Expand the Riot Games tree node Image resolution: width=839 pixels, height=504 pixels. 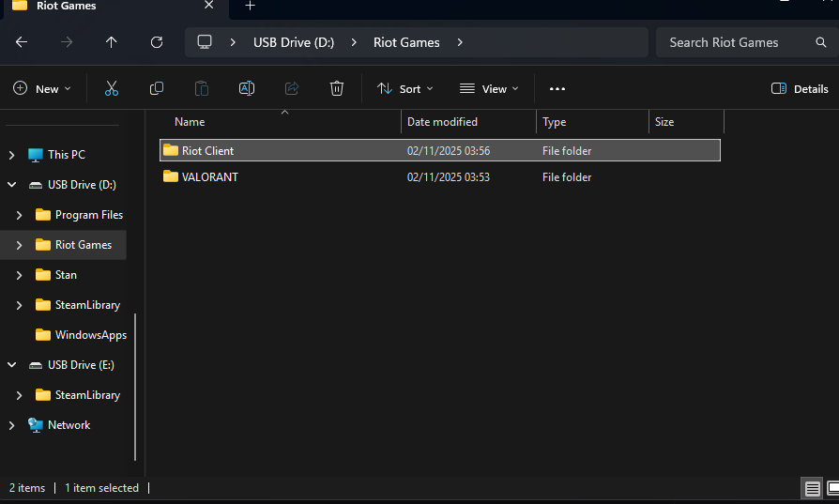coord(20,245)
